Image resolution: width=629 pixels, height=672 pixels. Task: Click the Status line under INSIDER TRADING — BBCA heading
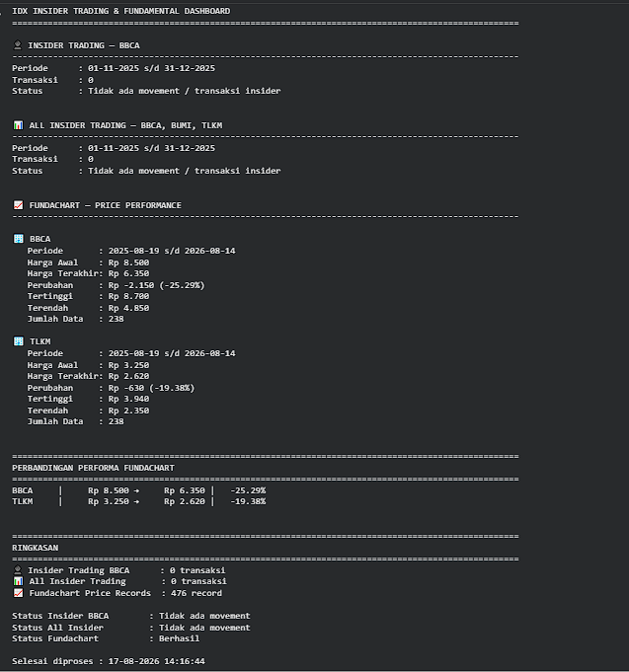pyautogui.click(x=146, y=91)
